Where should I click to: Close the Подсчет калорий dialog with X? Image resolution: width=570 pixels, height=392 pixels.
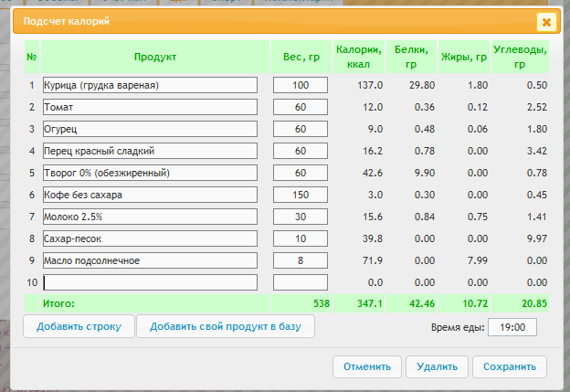point(546,22)
